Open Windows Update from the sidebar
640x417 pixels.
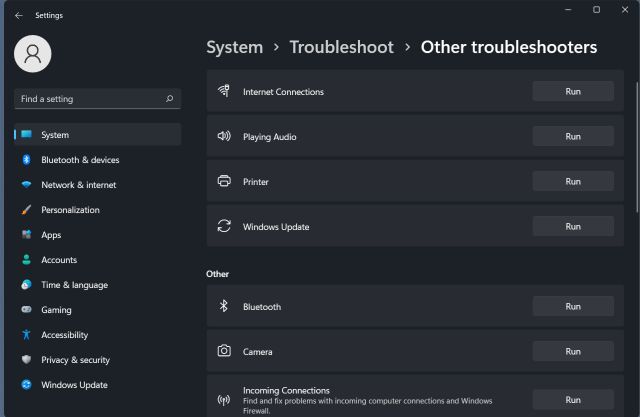pos(74,385)
